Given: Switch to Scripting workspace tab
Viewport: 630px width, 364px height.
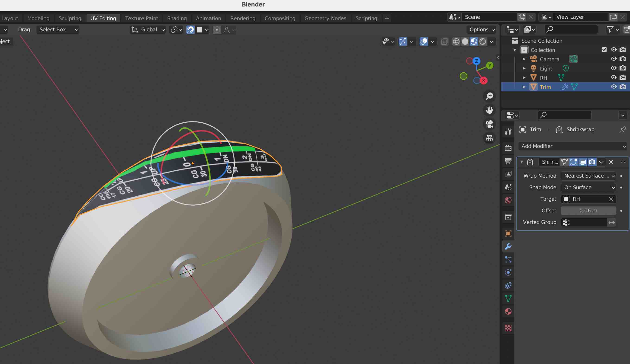Looking at the screenshot, I should (x=366, y=18).
